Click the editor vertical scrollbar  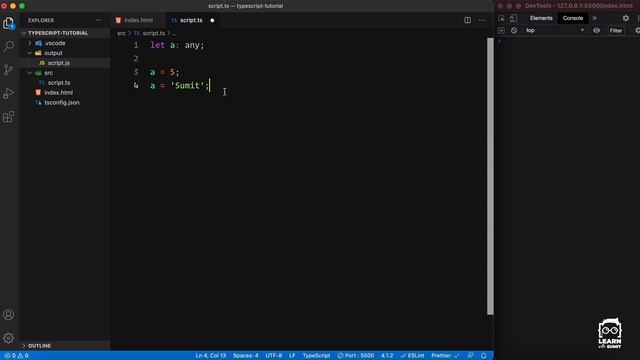(x=490, y=176)
